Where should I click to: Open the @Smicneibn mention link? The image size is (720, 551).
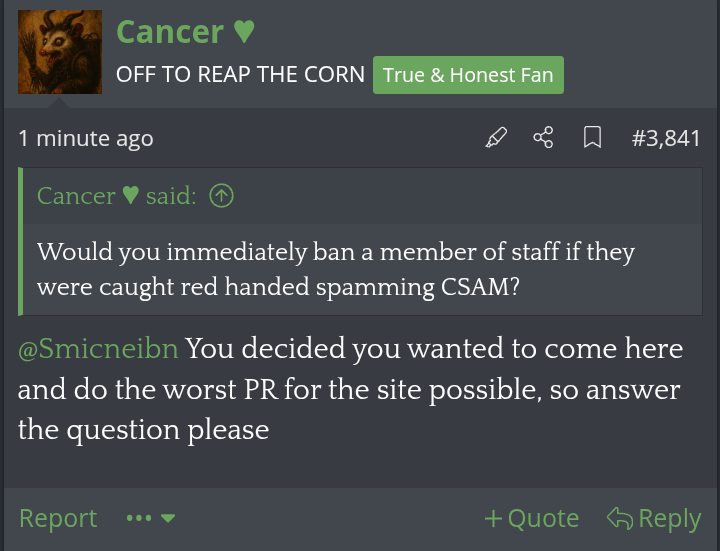pos(98,350)
